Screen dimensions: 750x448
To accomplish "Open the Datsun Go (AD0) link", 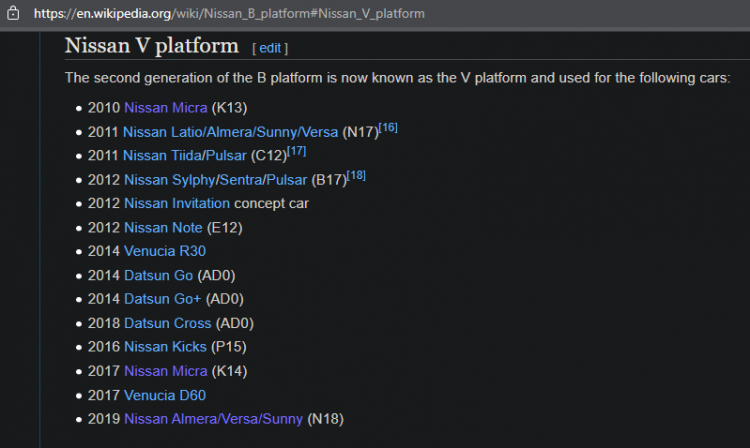I will pyautogui.click(x=158, y=275).
